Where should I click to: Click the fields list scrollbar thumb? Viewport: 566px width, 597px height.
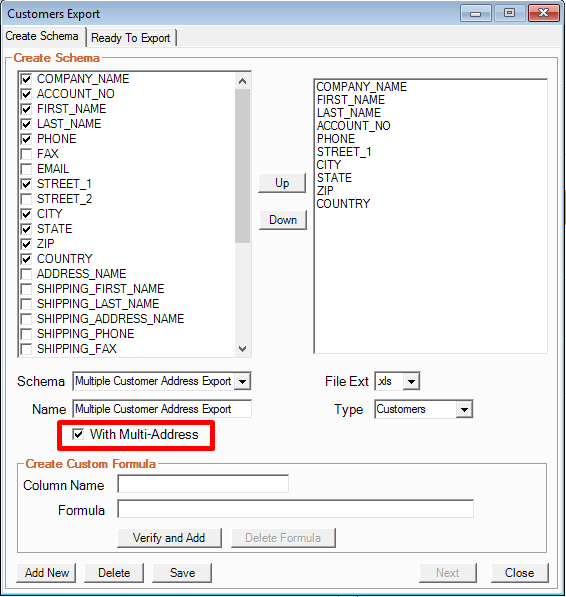pyautogui.click(x=242, y=166)
